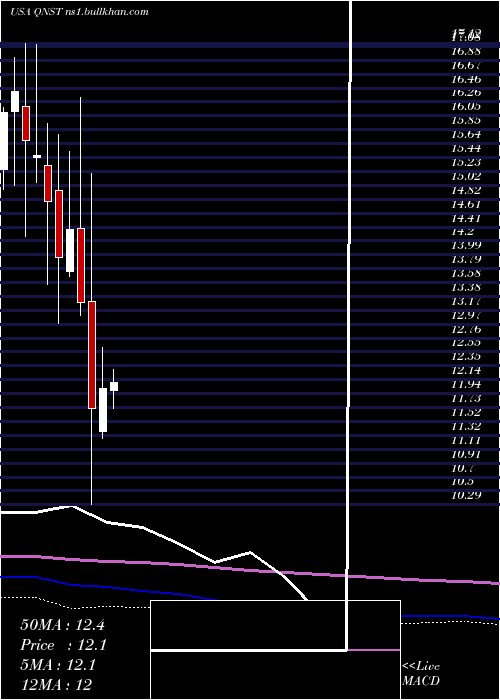Click the tiny doji candle near 15.44
Viewport: 500px width, 700px height.
coord(37,156)
